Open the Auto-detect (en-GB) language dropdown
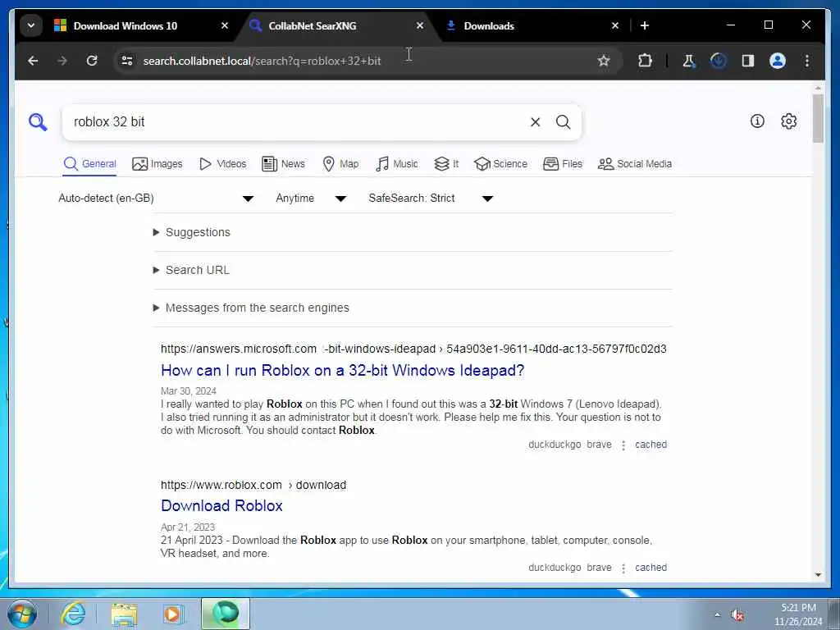The height and width of the screenshot is (630, 840). (155, 199)
